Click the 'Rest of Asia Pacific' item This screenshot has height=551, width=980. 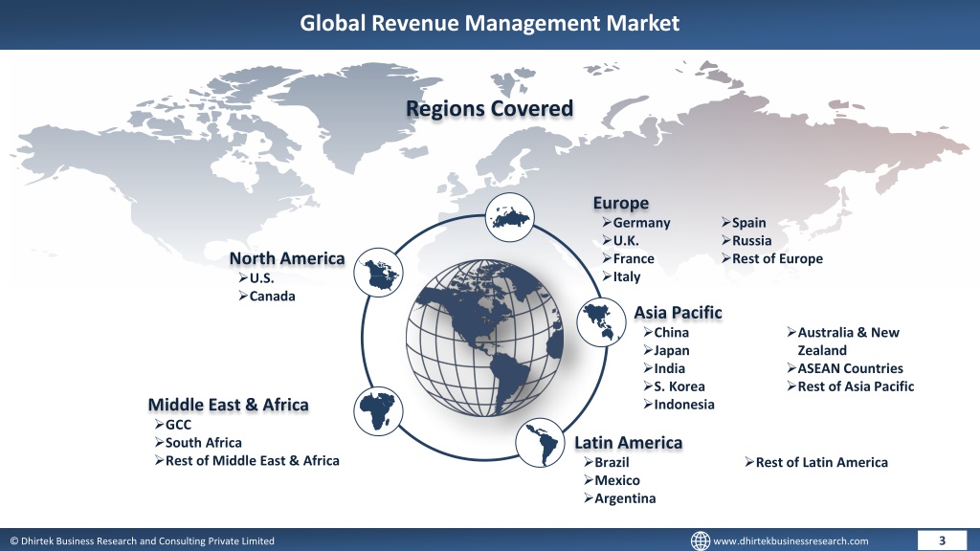tap(851, 386)
